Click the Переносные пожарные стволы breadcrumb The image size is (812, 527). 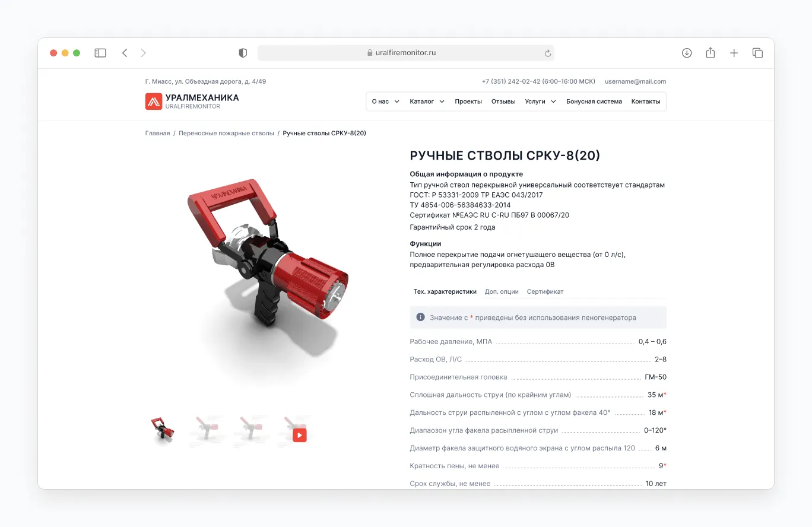[x=226, y=134]
